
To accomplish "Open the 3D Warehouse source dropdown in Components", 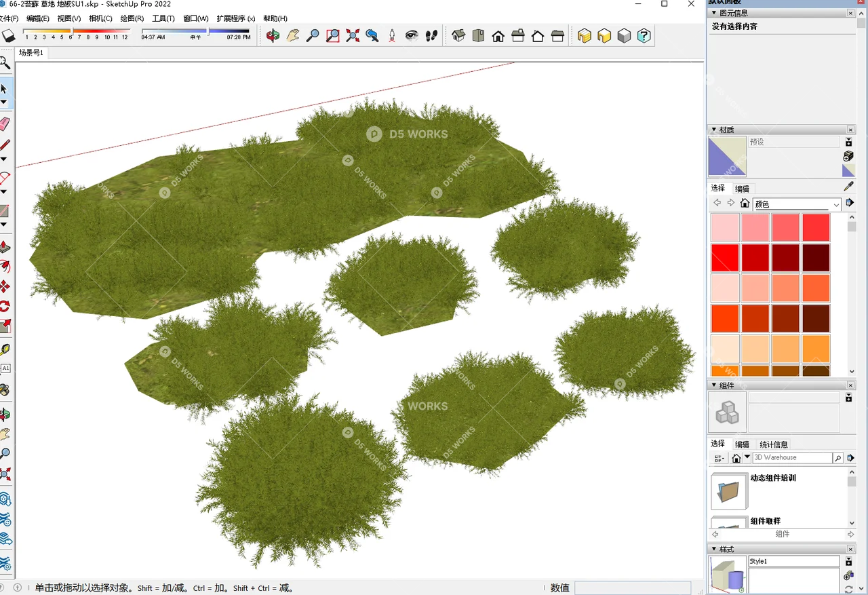I will coord(747,457).
